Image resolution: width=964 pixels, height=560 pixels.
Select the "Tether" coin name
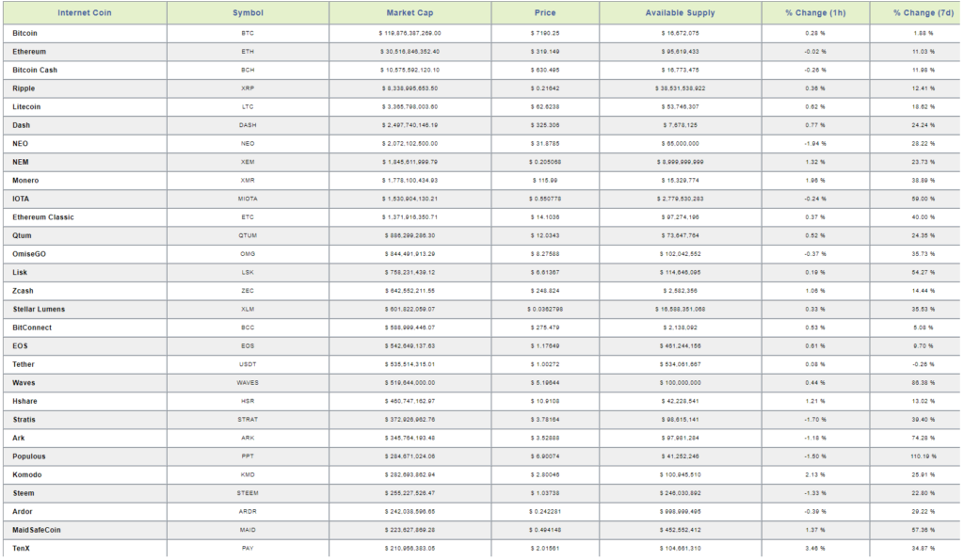click(x=24, y=364)
